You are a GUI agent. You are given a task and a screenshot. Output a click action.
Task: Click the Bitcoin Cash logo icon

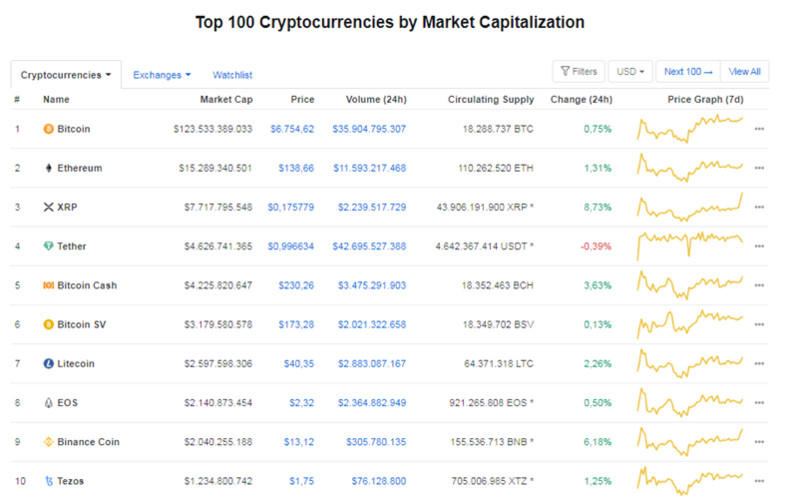pyautogui.click(x=48, y=285)
